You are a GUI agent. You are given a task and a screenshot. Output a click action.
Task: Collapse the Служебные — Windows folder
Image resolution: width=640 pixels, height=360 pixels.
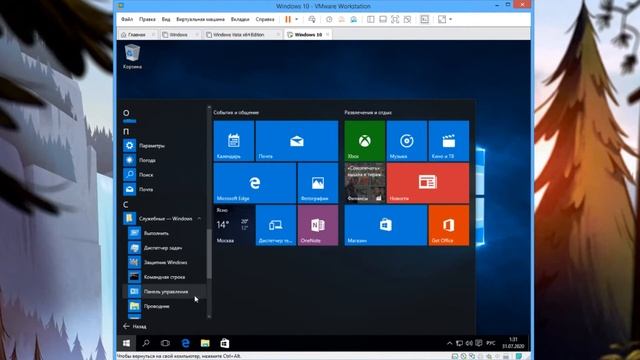pyautogui.click(x=164, y=218)
